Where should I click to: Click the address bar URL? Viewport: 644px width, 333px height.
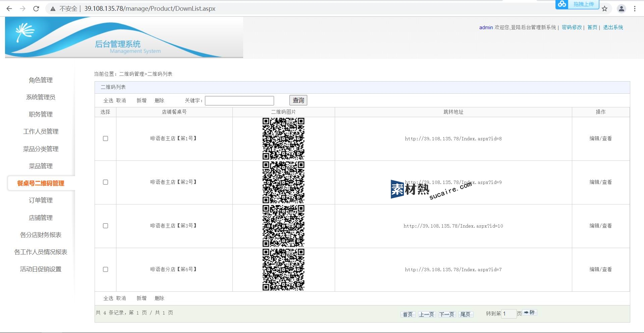pyautogui.click(x=150, y=9)
